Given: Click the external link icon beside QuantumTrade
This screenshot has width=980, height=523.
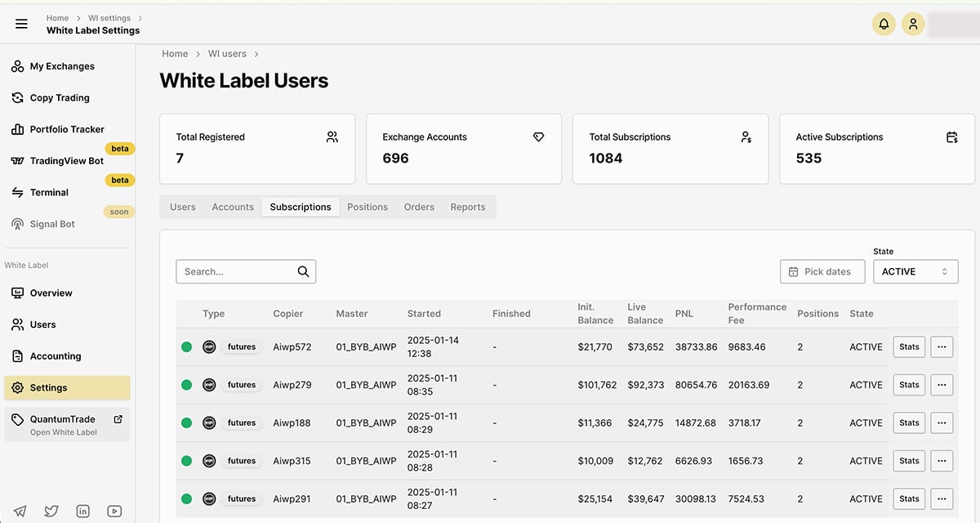Looking at the screenshot, I should (118, 419).
